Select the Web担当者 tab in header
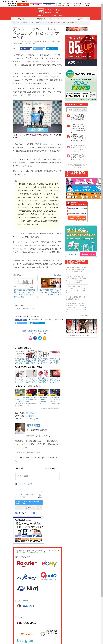 [36, 5]
